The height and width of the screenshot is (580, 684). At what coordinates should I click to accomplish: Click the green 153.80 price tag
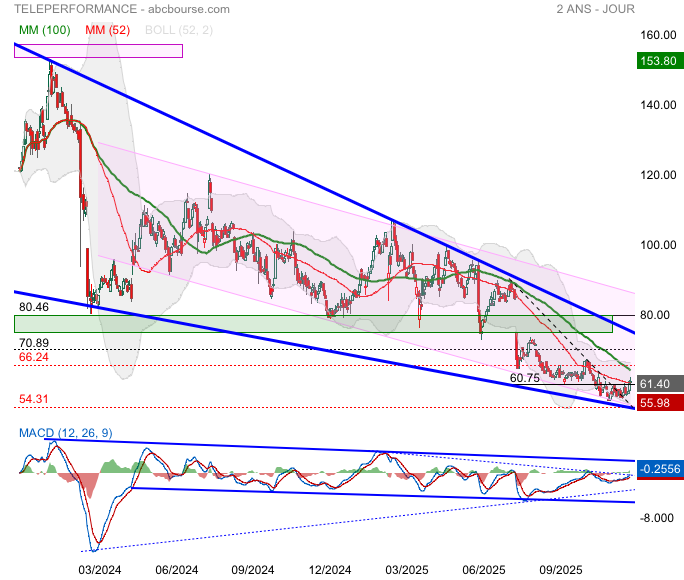coord(658,62)
